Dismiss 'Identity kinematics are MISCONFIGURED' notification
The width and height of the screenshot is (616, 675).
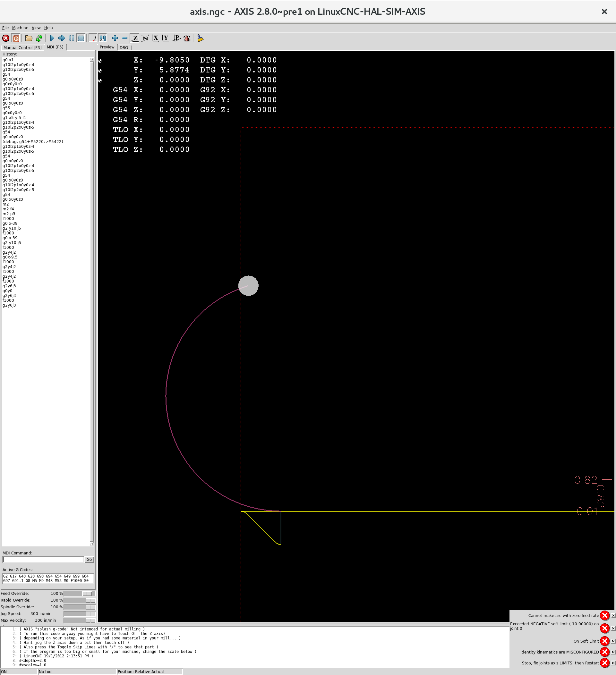[613, 652]
